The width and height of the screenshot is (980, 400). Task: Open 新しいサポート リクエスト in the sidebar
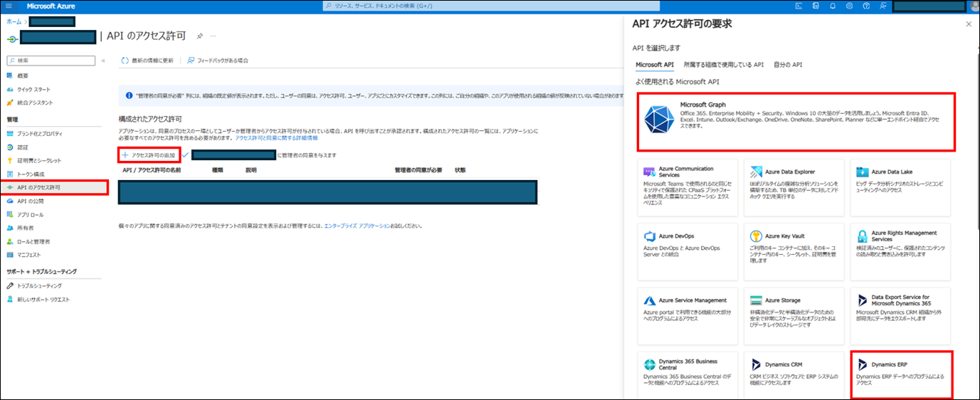pos(43,299)
